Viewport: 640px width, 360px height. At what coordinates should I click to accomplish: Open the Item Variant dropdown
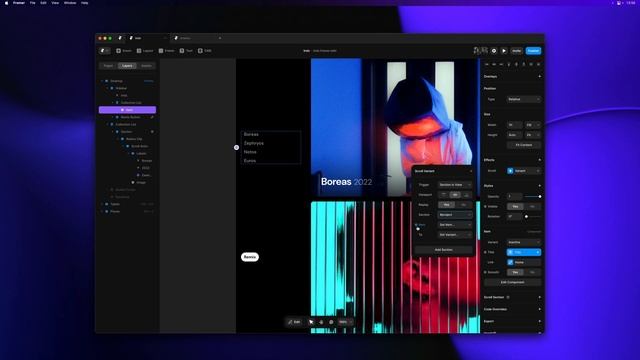tap(524, 242)
